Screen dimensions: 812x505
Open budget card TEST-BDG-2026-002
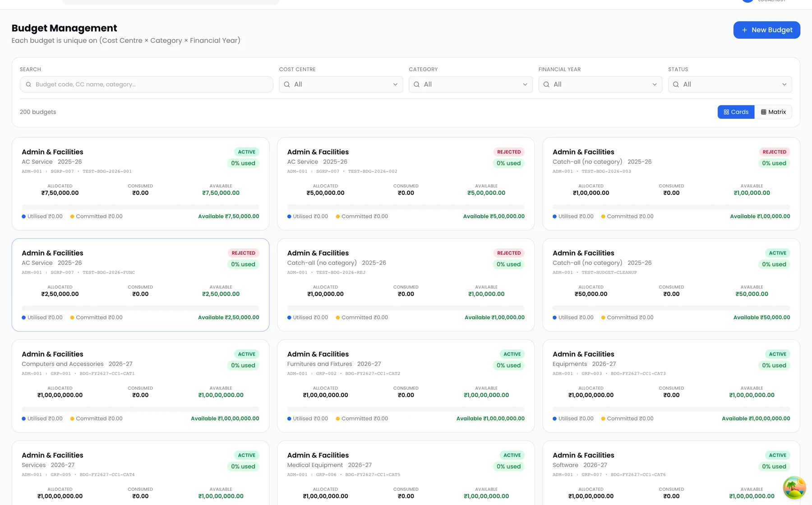click(406, 184)
